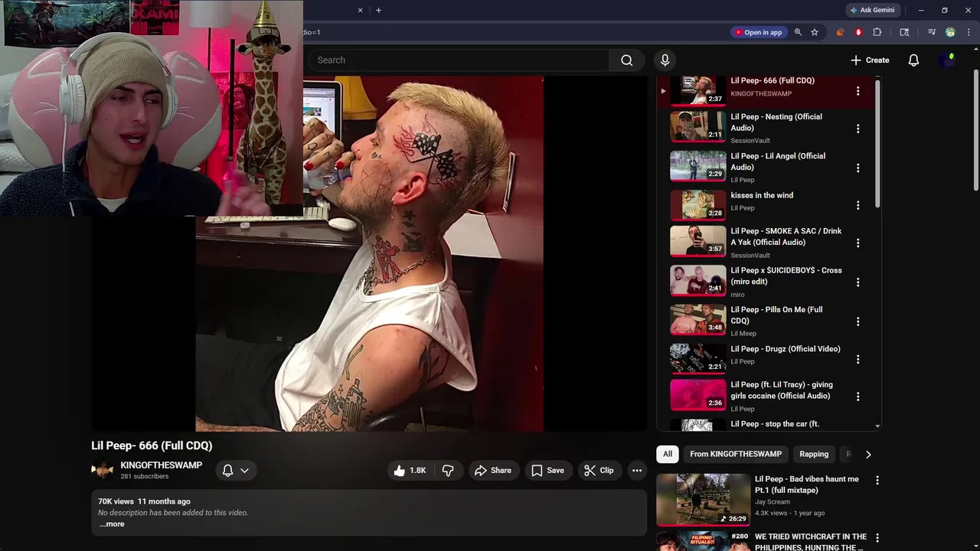This screenshot has width=980, height=551.
Task: Open YouTube notifications bell
Action: pos(913,60)
